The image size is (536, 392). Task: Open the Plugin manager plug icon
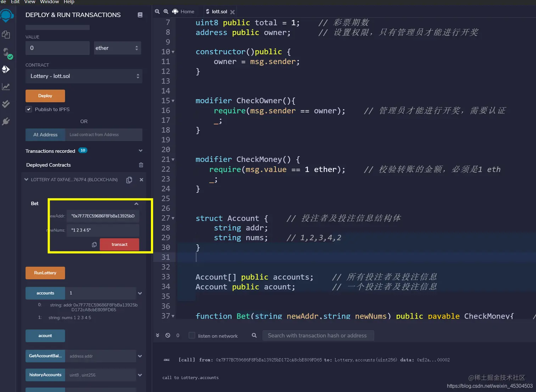tap(6, 121)
